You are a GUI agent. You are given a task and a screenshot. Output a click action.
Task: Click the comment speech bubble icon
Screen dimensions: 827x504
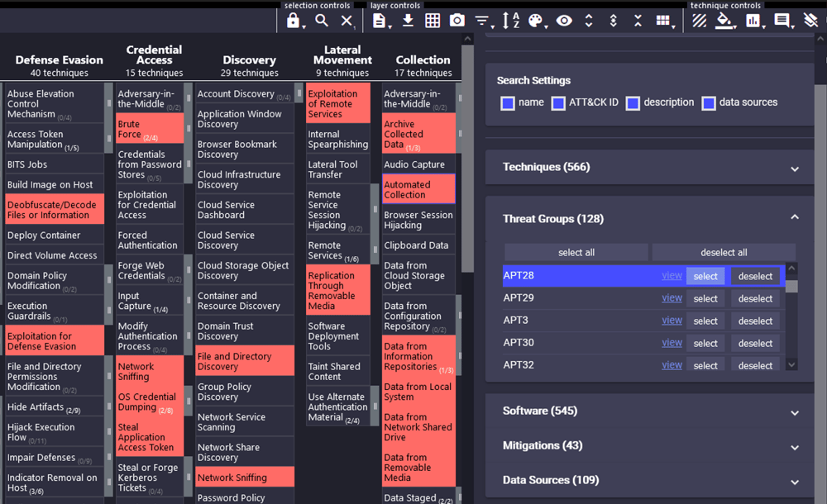(x=782, y=21)
